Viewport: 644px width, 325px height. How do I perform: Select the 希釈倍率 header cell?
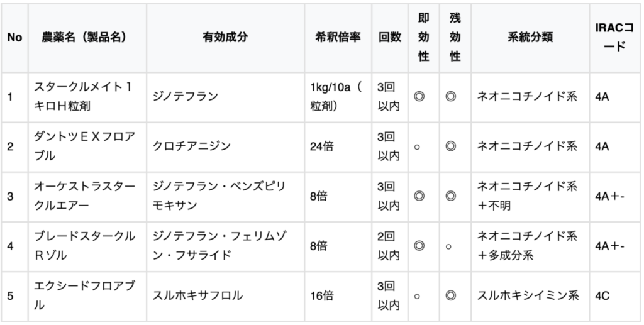(x=338, y=37)
